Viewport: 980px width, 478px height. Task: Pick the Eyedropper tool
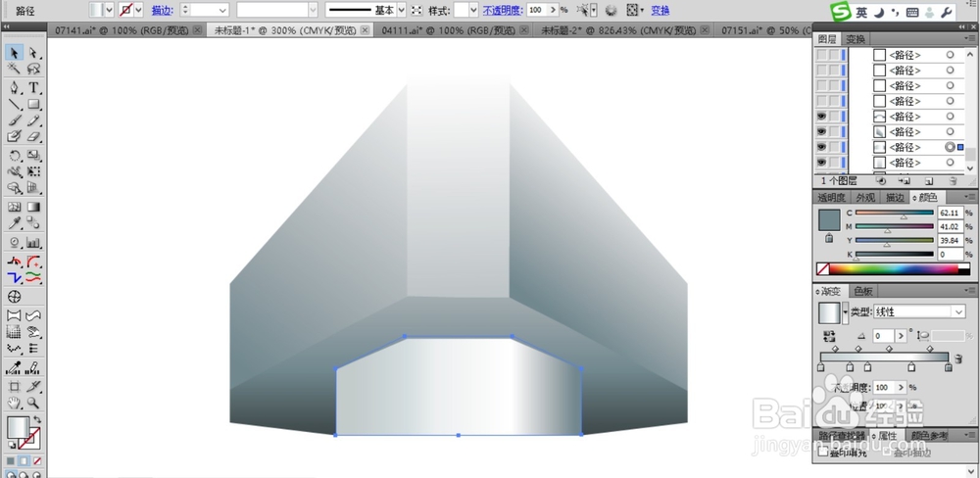pyautogui.click(x=14, y=223)
